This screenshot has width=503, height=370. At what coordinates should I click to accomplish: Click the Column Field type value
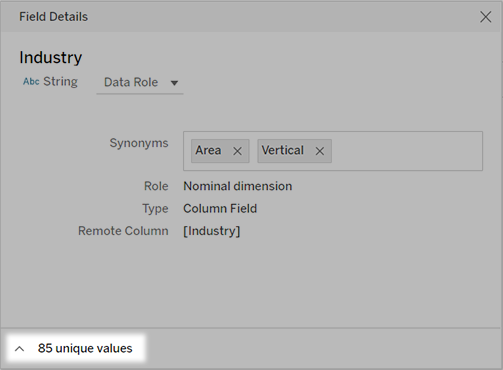tap(220, 209)
